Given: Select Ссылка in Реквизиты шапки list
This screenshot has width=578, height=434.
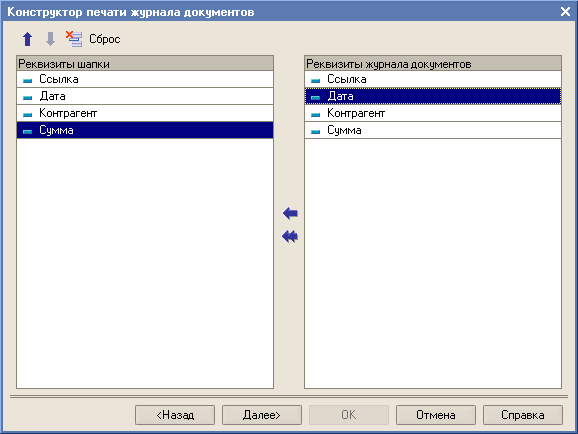Looking at the screenshot, I should pyautogui.click(x=145, y=79).
